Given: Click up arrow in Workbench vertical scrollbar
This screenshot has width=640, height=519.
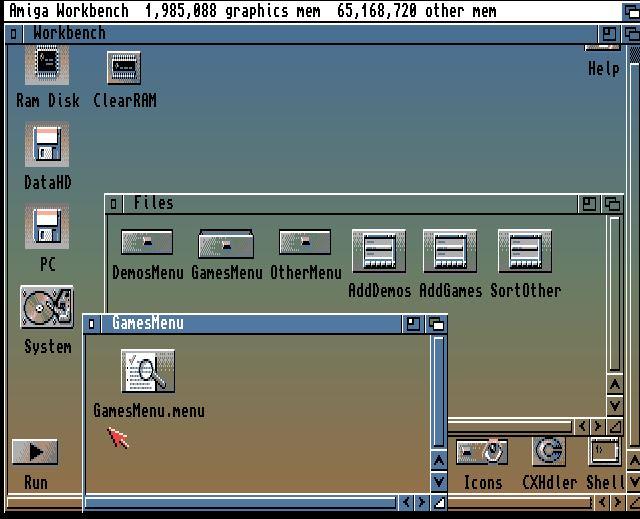Looking at the screenshot, I should (633, 461).
